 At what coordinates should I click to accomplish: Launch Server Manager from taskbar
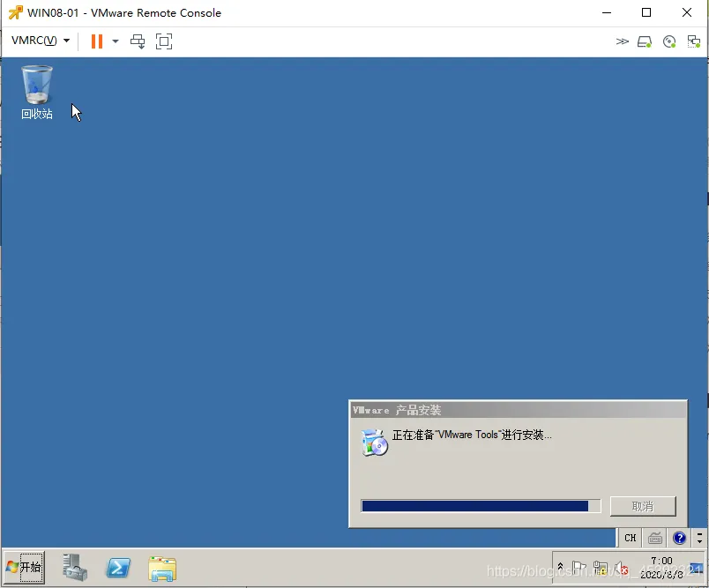pyautogui.click(x=75, y=567)
